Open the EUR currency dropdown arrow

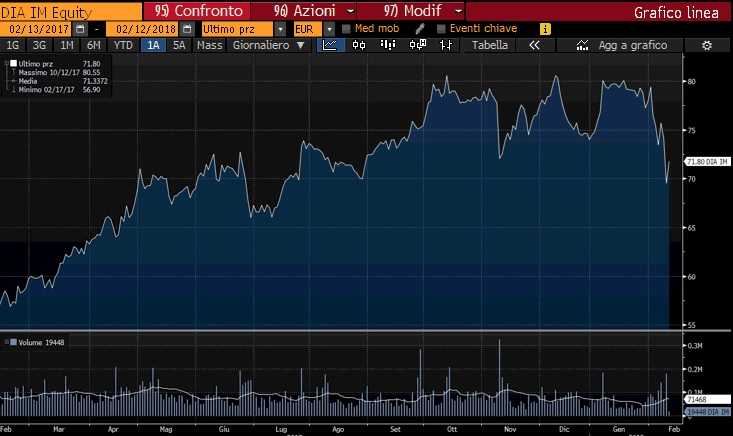[x=330, y=29]
